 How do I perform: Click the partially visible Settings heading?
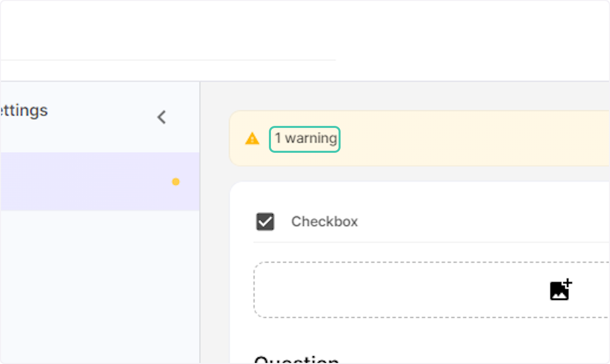point(24,110)
